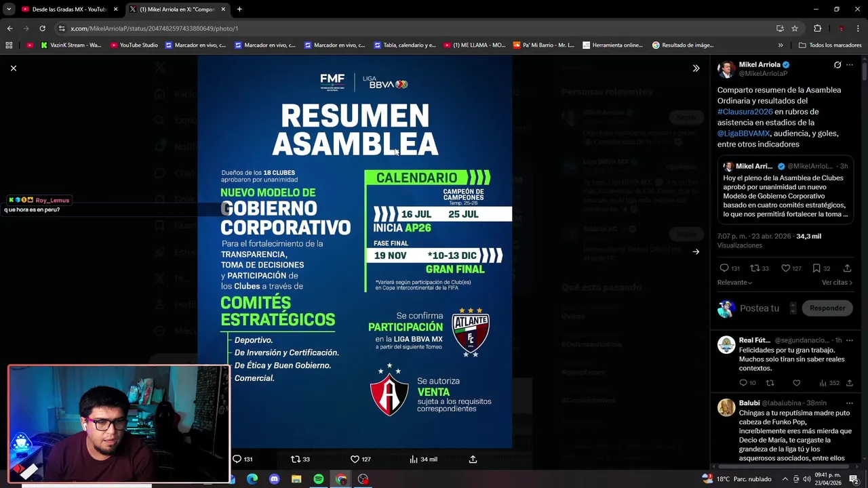Image resolution: width=868 pixels, height=488 pixels.
Task: Open Windows notification center icon
Action: (x=854, y=479)
